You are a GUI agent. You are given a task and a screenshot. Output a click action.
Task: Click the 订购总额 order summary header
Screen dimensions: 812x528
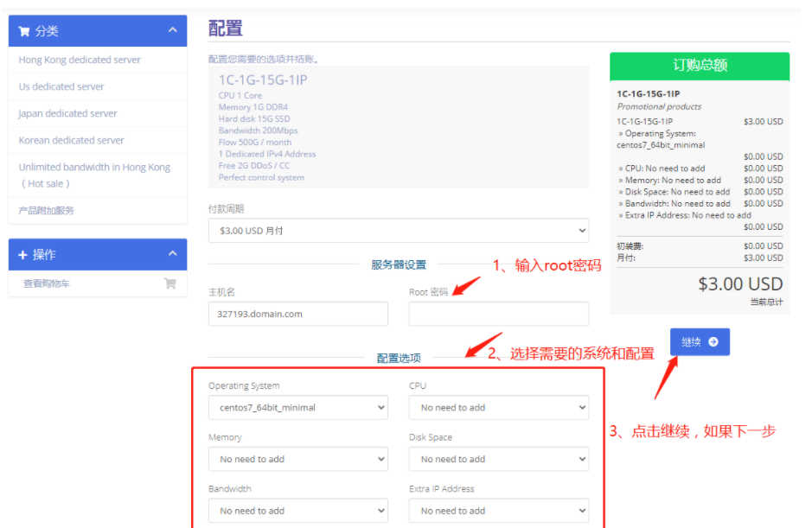[x=700, y=66]
